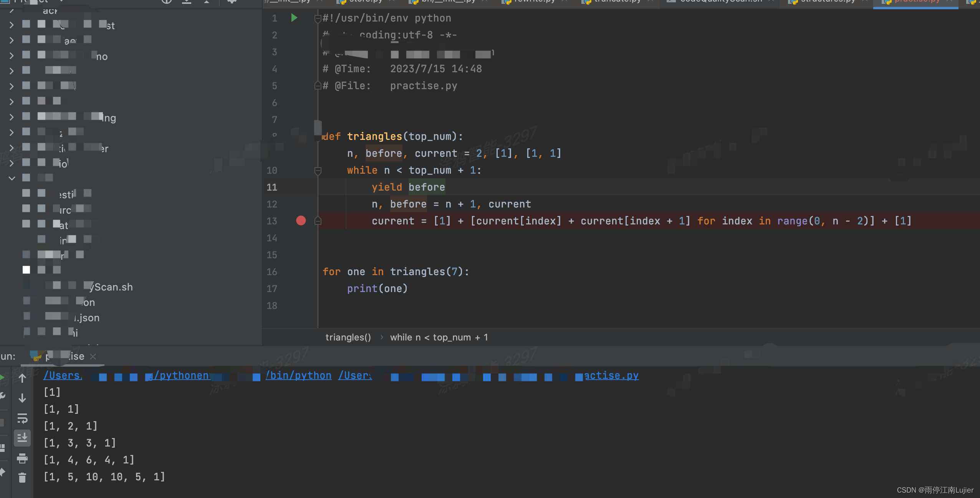
Task: Clear console output with the trash icon
Action: click(x=22, y=478)
